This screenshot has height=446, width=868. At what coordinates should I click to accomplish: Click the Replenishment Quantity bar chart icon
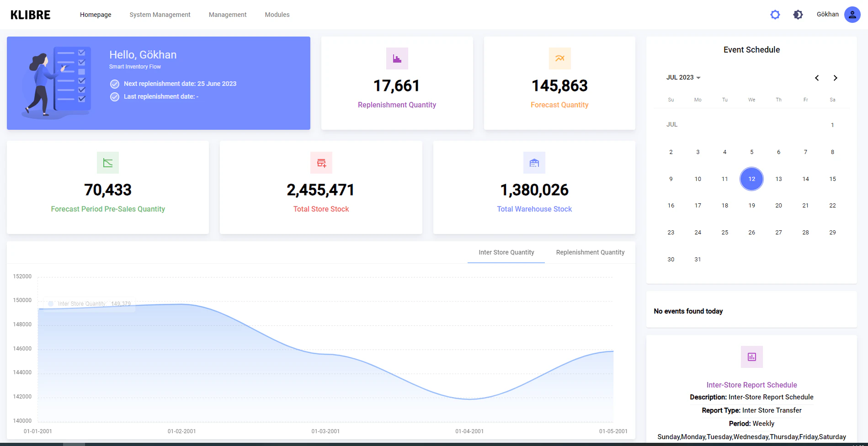[x=397, y=58]
